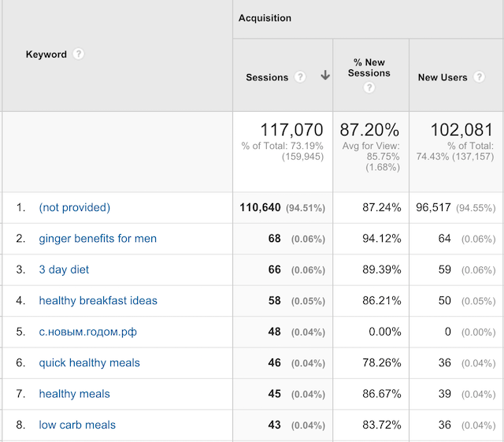The height and width of the screenshot is (442, 504).
Task: Open 'quick healthy meals' keyword link
Action: pos(89,363)
